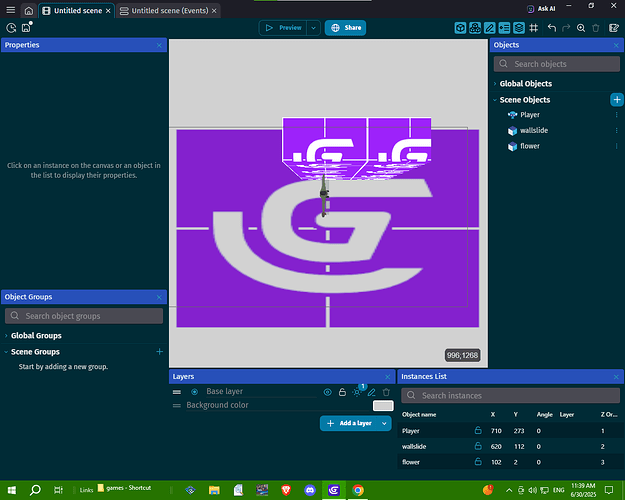Toggle the Properties panel pencil icon
This screenshot has height=500, width=625.
click(489, 28)
